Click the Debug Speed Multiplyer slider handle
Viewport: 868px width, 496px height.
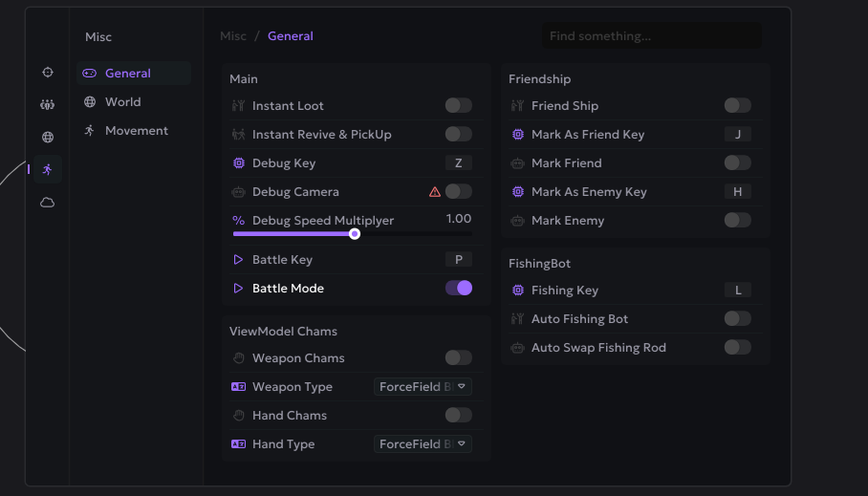click(355, 234)
